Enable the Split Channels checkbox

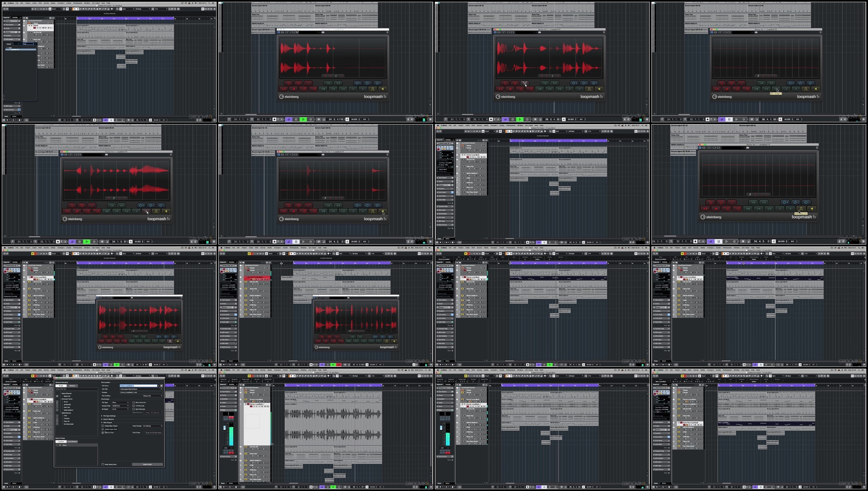(x=134, y=409)
